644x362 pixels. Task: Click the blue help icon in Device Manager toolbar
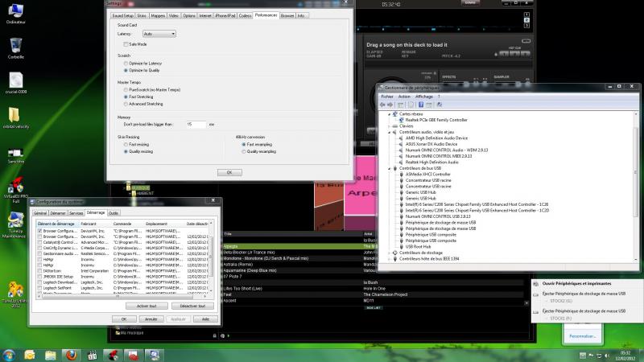tap(421, 104)
